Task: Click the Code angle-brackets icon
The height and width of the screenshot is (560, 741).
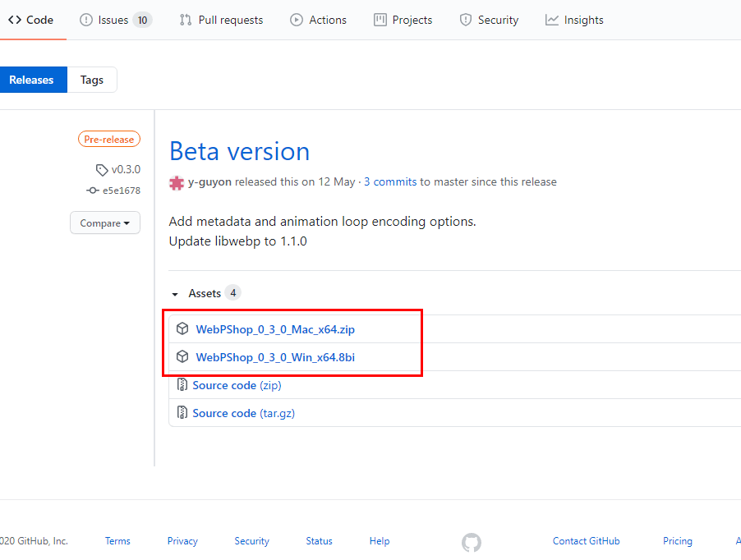Action: tap(15, 20)
